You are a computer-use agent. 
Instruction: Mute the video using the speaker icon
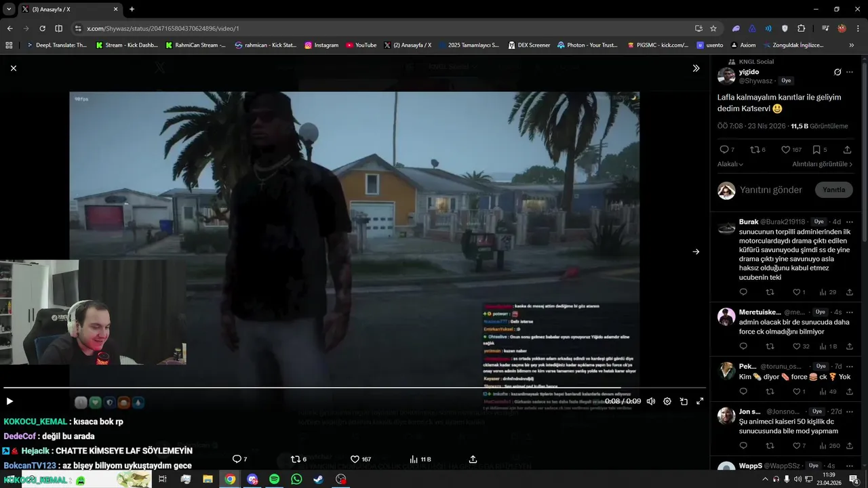pyautogui.click(x=651, y=401)
